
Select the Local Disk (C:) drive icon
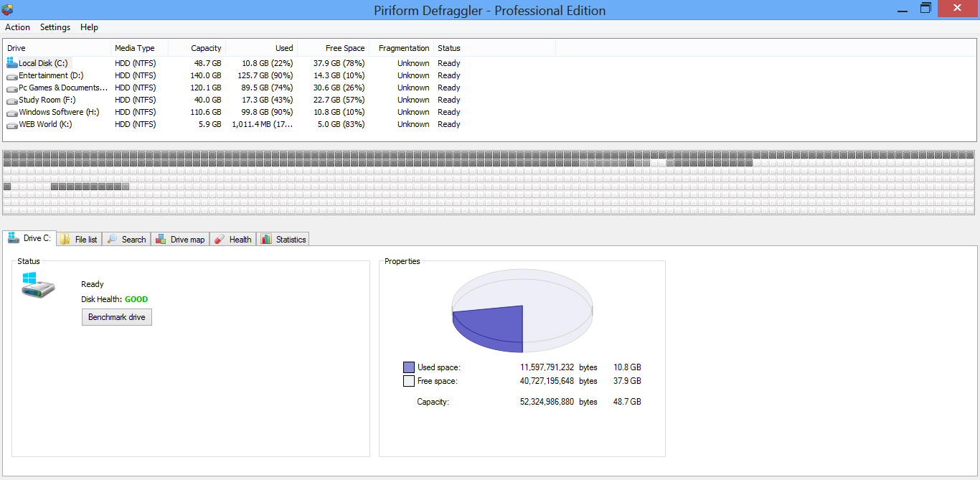10,62
